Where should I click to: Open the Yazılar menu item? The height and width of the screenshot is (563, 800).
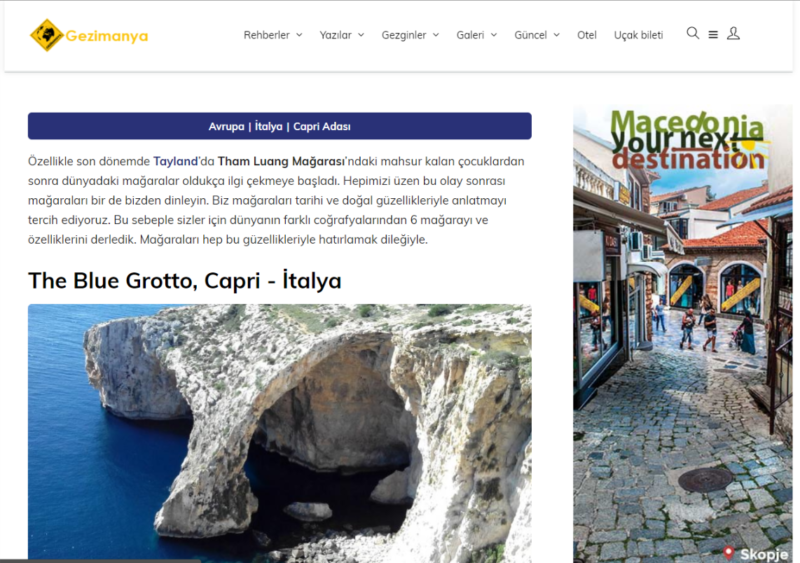coord(335,35)
